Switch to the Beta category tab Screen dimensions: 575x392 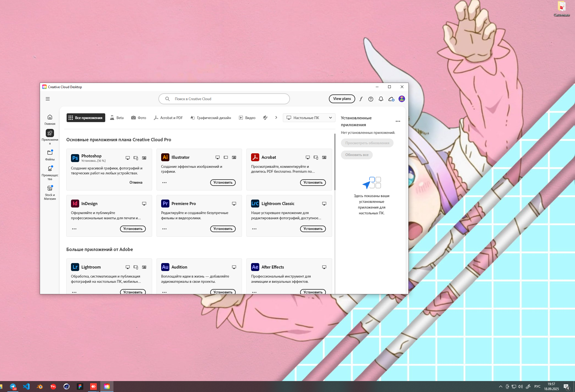tap(117, 118)
